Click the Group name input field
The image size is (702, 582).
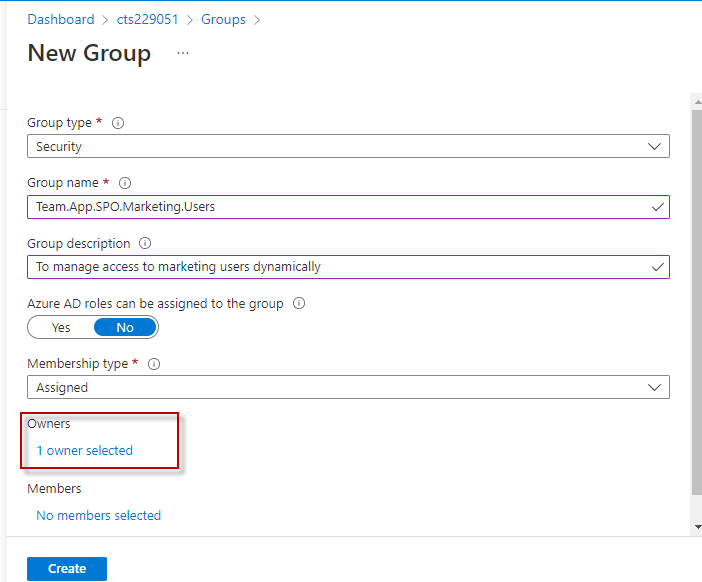(x=340, y=207)
